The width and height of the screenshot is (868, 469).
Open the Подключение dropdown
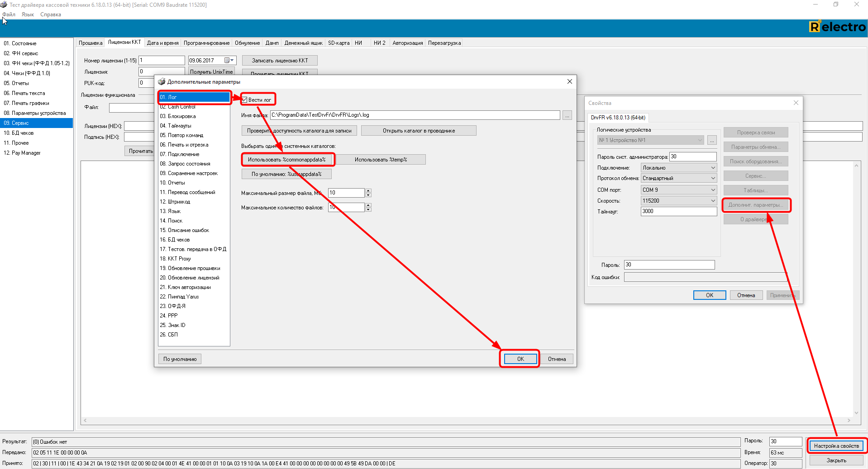point(713,168)
